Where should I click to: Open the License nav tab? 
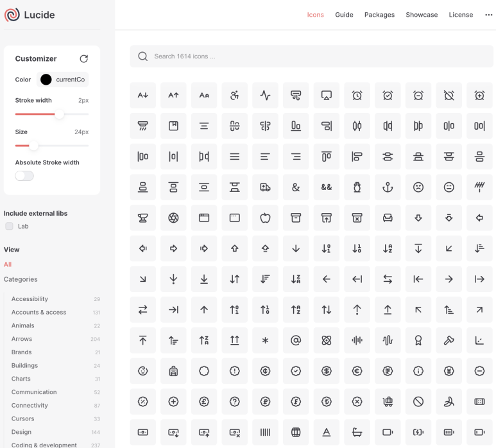[461, 15]
